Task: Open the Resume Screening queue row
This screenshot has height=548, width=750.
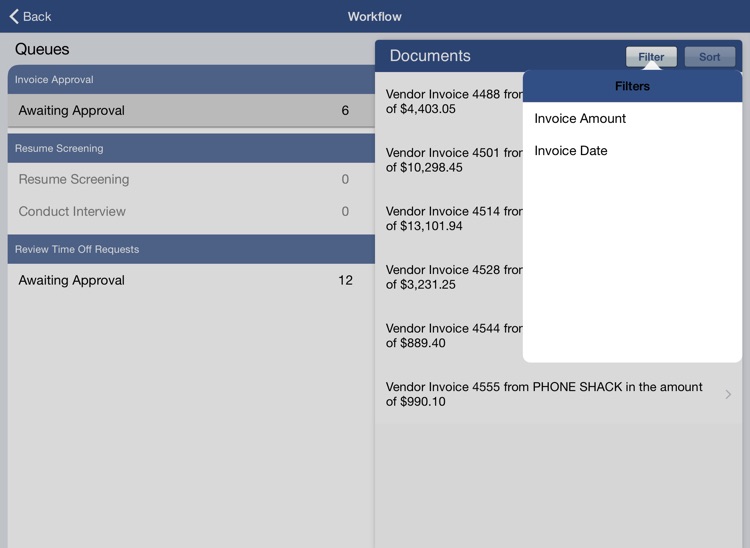Action: tap(191, 179)
